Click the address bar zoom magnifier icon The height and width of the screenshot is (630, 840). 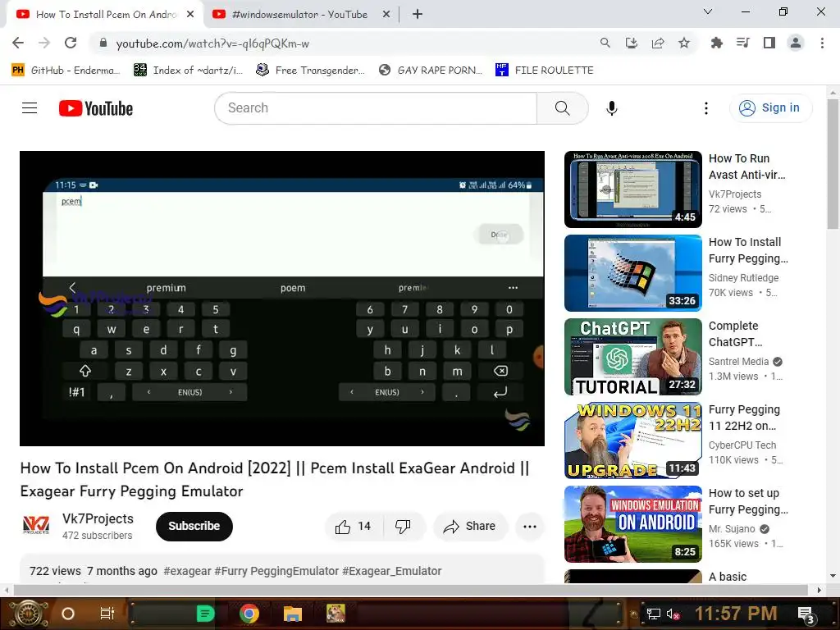click(605, 43)
